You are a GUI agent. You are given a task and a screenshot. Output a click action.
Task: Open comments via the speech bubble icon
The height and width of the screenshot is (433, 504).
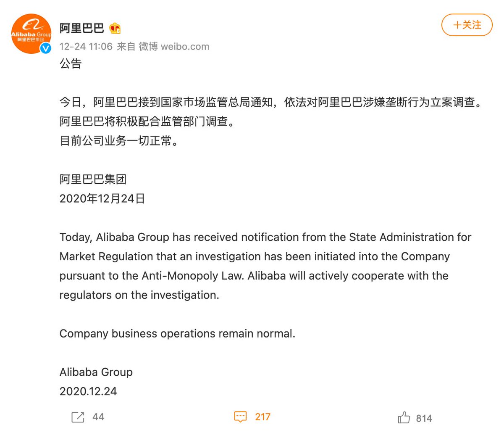240,417
